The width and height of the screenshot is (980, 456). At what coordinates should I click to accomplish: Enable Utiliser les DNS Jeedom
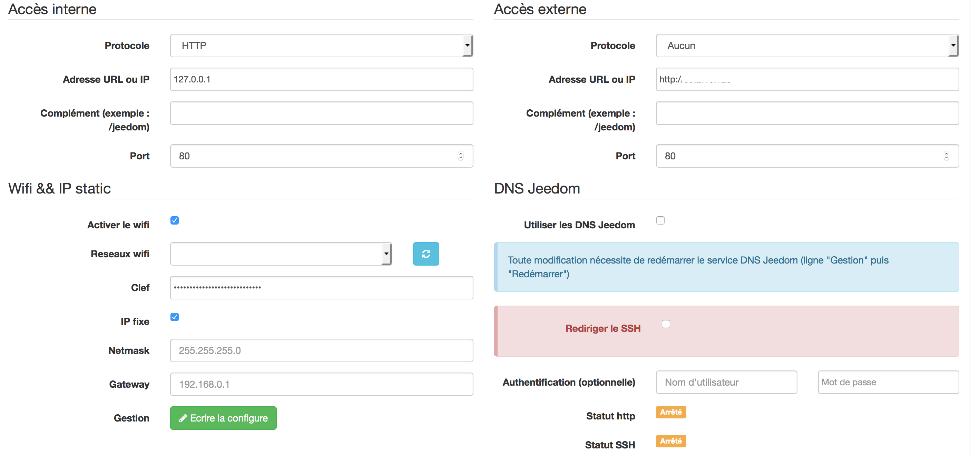click(660, 220)
